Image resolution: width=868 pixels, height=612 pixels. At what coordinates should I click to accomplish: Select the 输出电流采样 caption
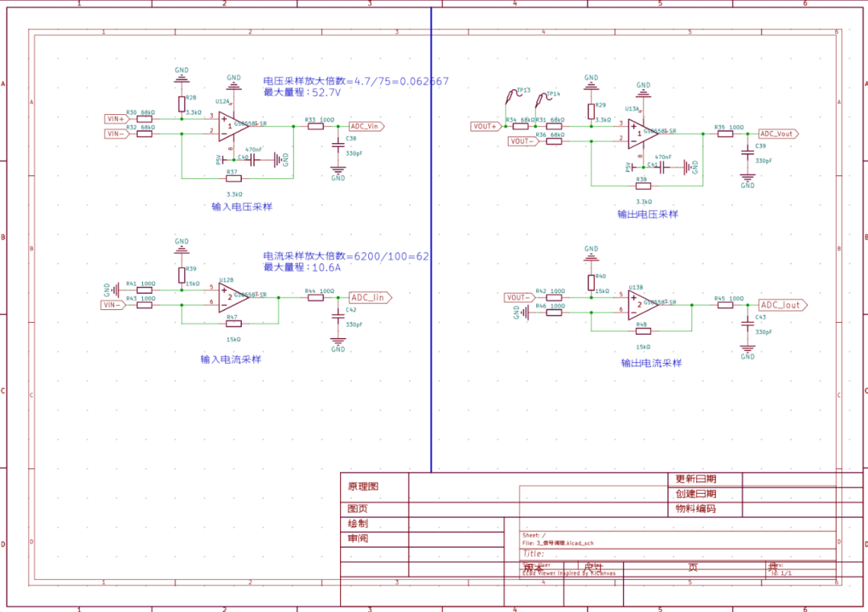click(x=652, y=363)
